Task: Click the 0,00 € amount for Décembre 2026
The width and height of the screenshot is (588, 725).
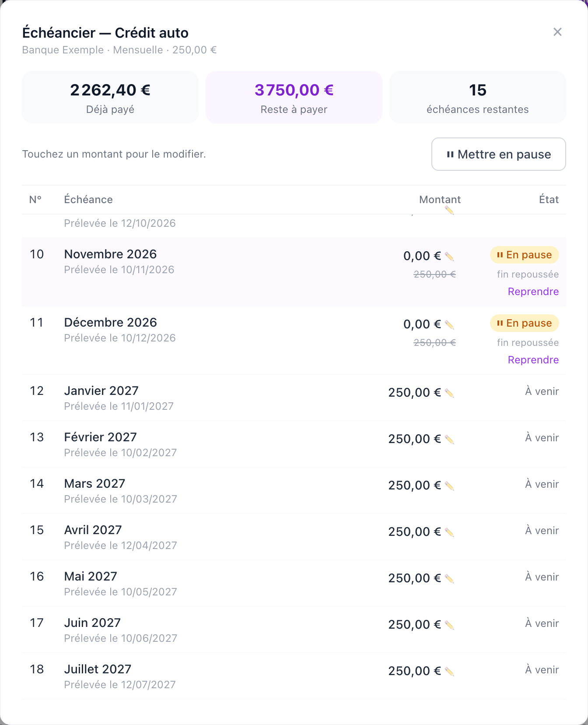Action: (422, 324)
